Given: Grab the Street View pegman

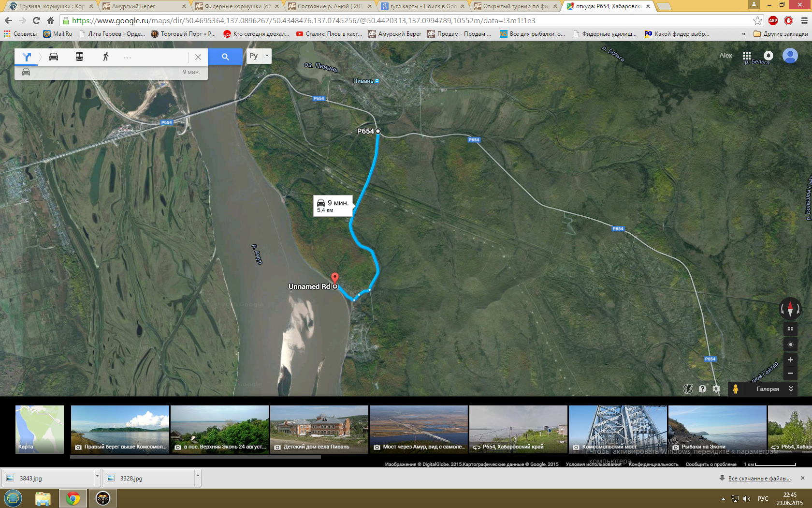Looking at the screenshot, I should click(x=735, y=389).
